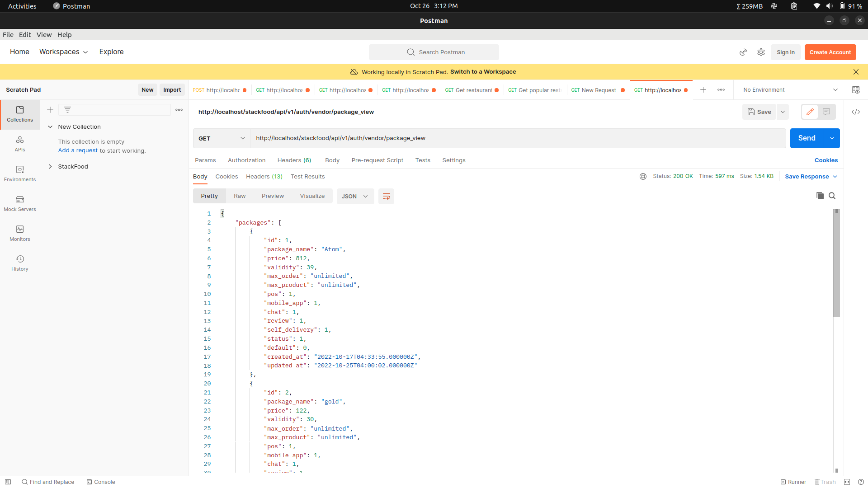The width and height of the screenshot is (868, 488).
Task: Toggle word wrap in response body
Action: point(386,196)
